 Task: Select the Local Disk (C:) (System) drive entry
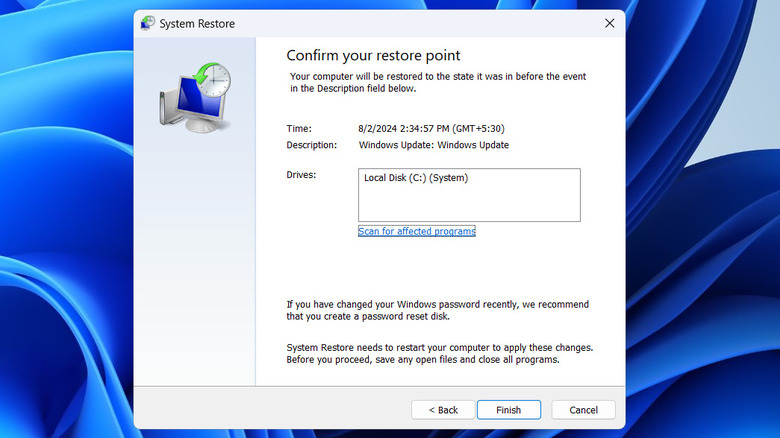click(416, 178)
